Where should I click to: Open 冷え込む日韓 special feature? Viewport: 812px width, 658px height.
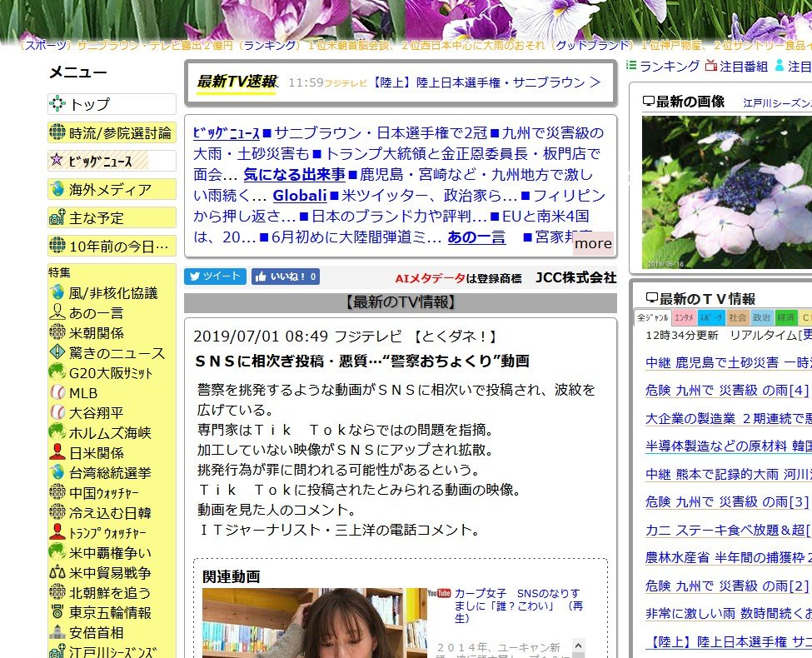(x=110, y=512)
